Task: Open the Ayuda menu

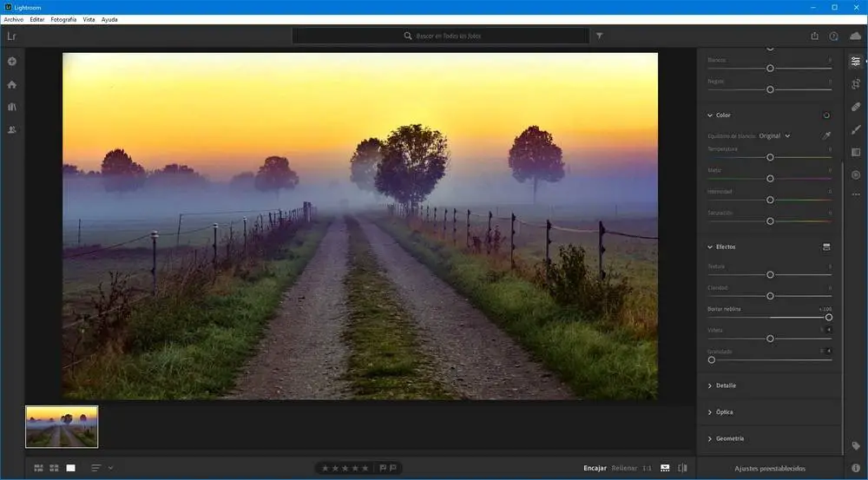Action: pos(109,19)
